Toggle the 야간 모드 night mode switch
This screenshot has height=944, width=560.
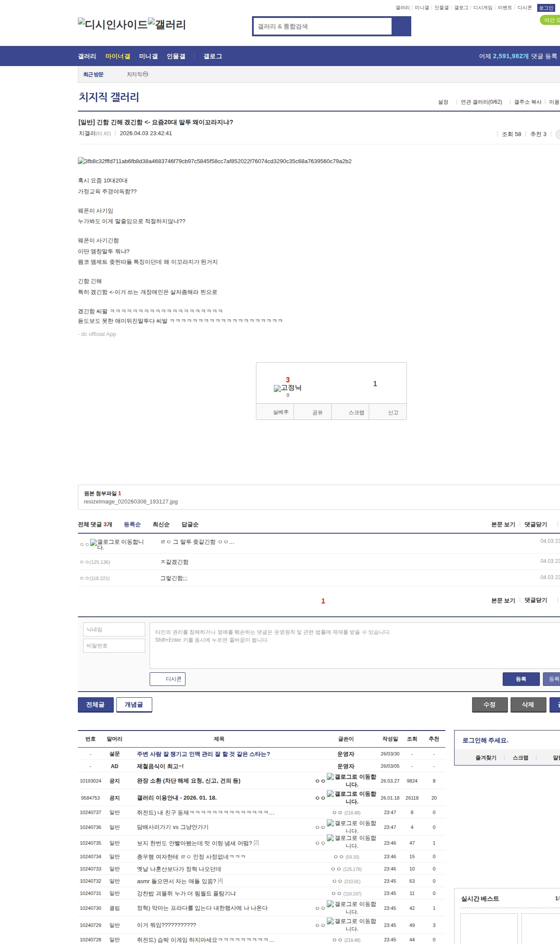[x=550, y=20]
